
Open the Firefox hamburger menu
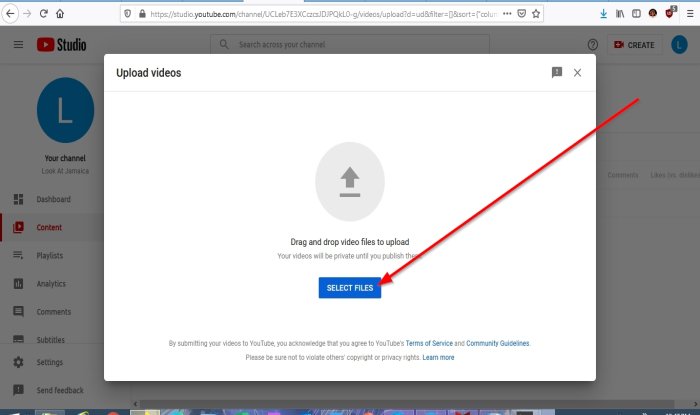pos(690,14)
